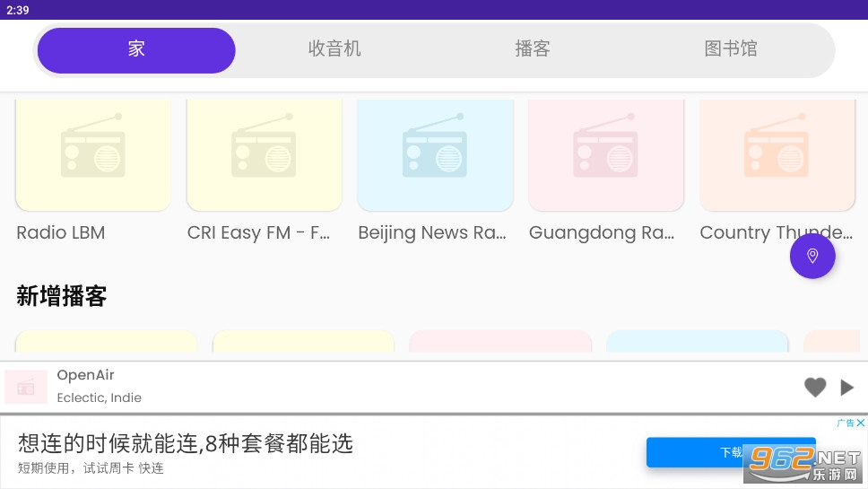Open the Guangdong Radio station thumbnail
868x489 pixels.
click(x=606, y=154)
